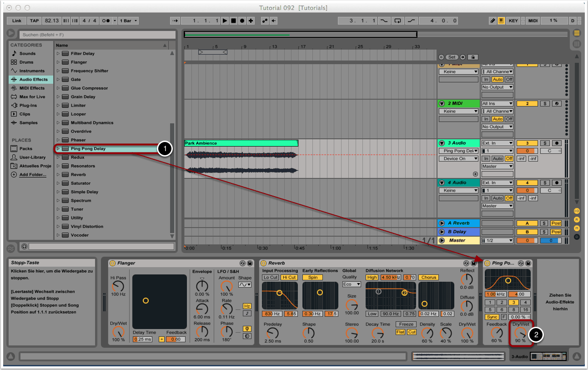The image size is (588, 370).
Task: Click the browser search field
Action: (98, 35)
